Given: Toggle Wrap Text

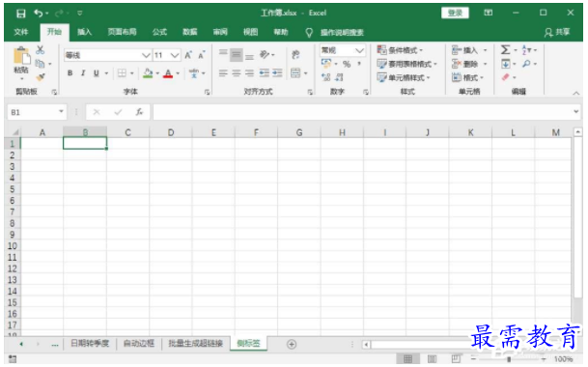Looking at the screenshot, I should [x=295, y=55].
